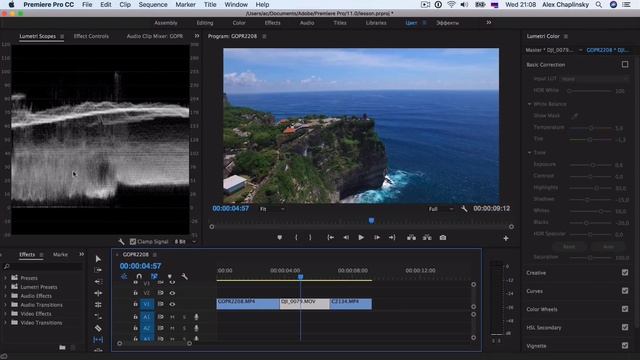Toggle timeline Snap magnet icon
The image size is (640, 360).
pyautogui.click(x=139, y=276)
